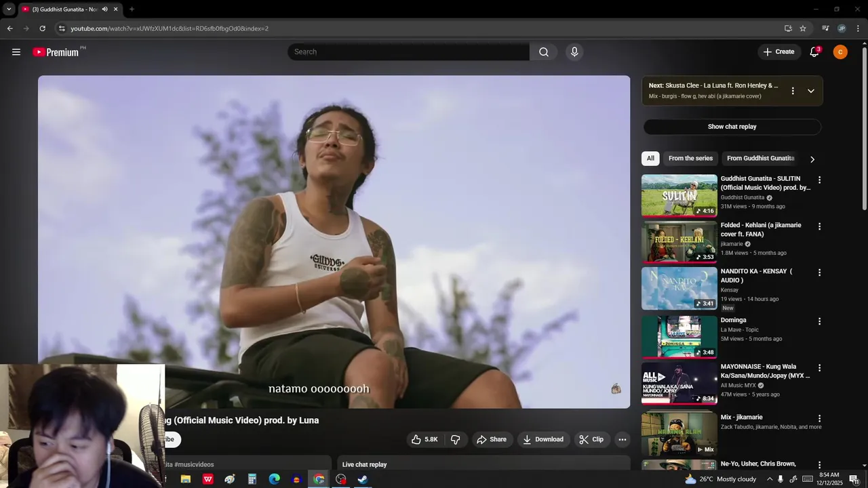Share this video
The width and height of the screenshot is (868, 488).
click(491, 440)
